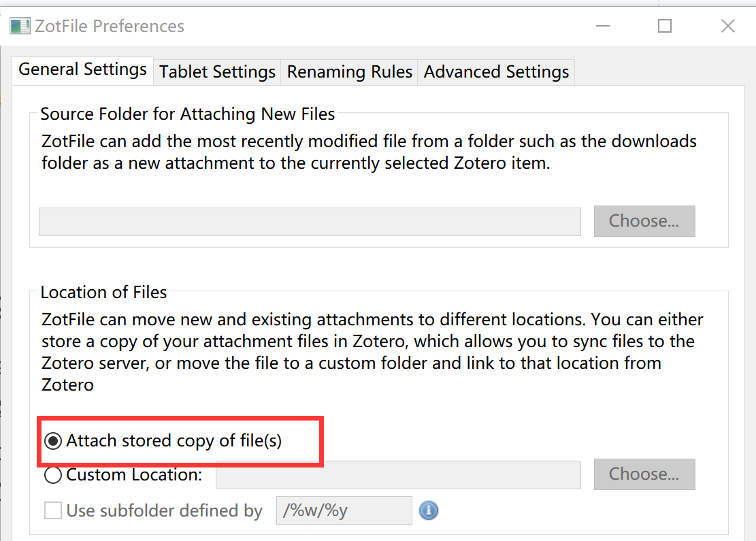Image resolution: width=756 pixels, height=541 pixels.
Task: Open the Tablet Settings tab
Action: (x=217, y=72)
